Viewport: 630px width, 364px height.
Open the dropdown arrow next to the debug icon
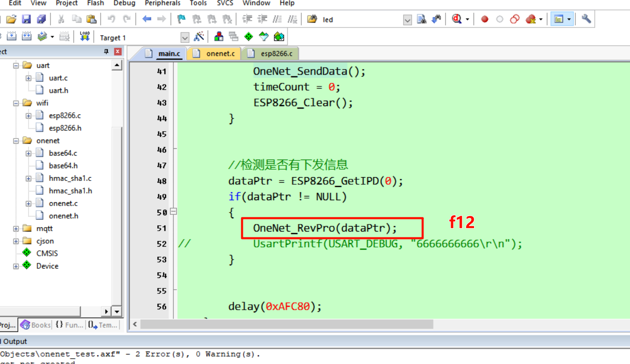467,19
